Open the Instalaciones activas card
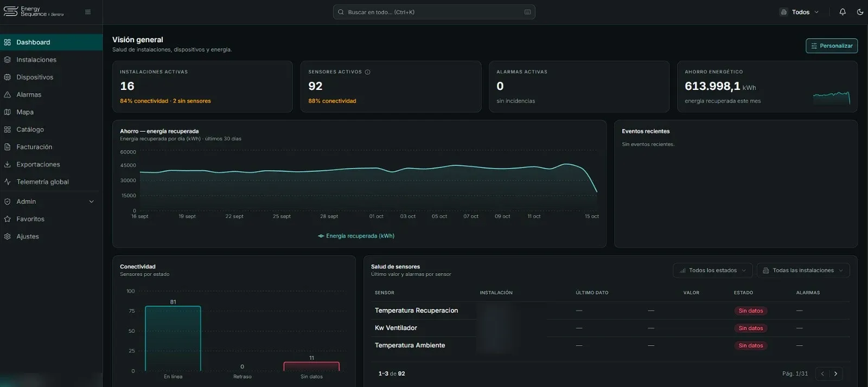Image resolution: width=868 pixels, height=387 pixels. pos(202,87)
